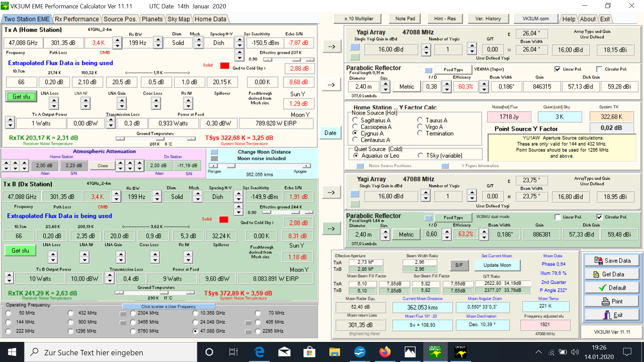Image resolution: width=644 pixels, height=362 pixels.
Task: Click the arrow button beside the lower Parabolic Reflector
Action: (x=331, y=229)
